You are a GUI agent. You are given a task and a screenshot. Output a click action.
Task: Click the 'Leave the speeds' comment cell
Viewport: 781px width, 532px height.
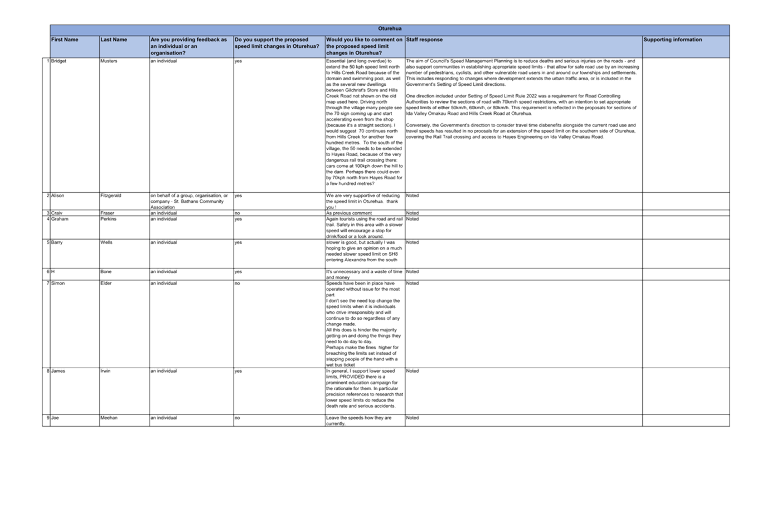pos(360,421)
